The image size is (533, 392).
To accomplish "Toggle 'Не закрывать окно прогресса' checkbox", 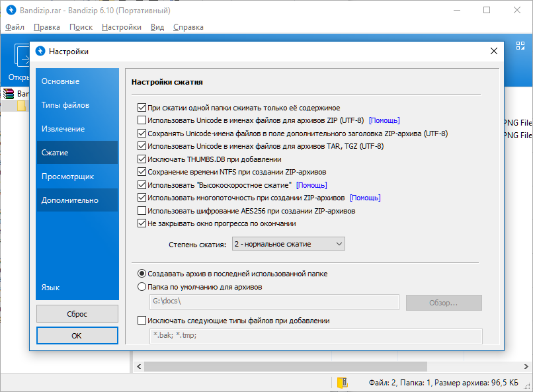I will (142, 223).
